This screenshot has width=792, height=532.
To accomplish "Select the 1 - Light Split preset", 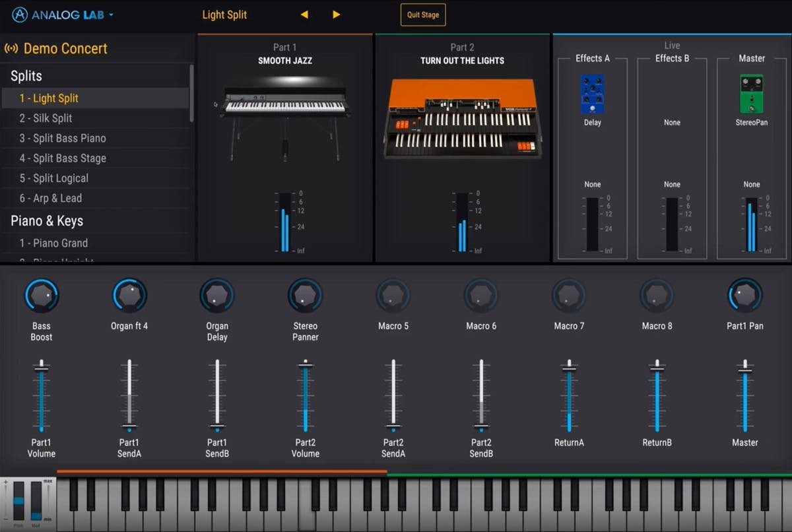I will [95, 98].
